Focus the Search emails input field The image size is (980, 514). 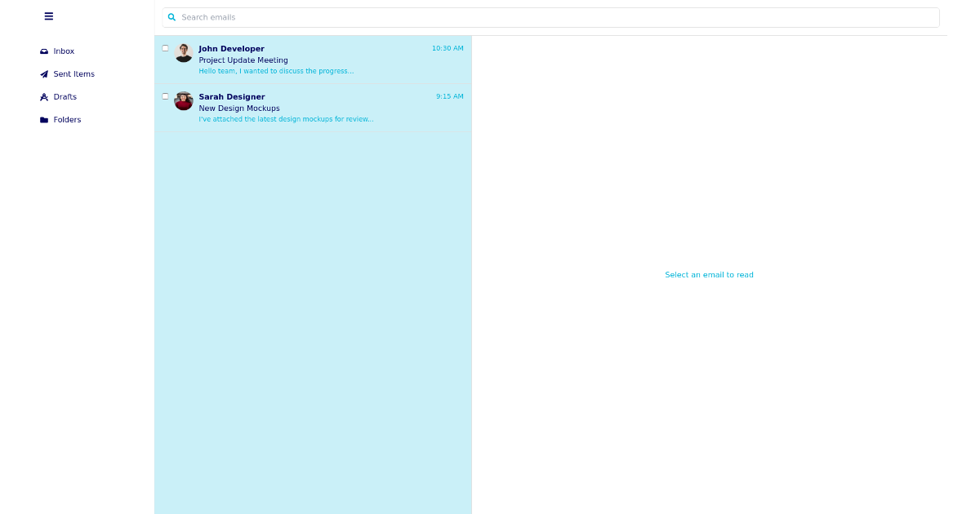click(x=555, y=17)
